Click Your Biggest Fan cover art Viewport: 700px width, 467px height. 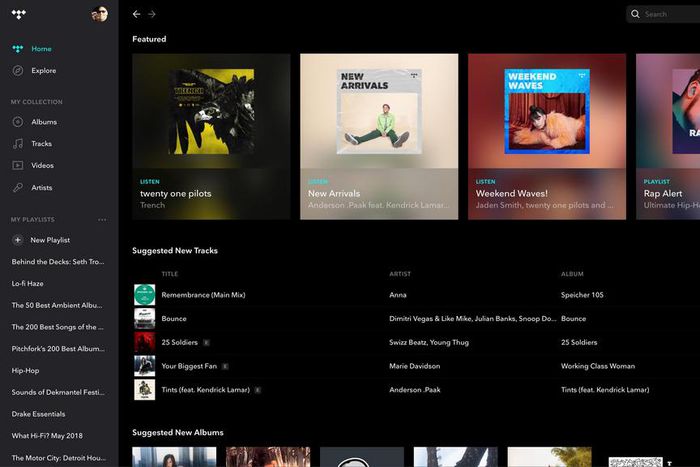(x=145, y=366)
